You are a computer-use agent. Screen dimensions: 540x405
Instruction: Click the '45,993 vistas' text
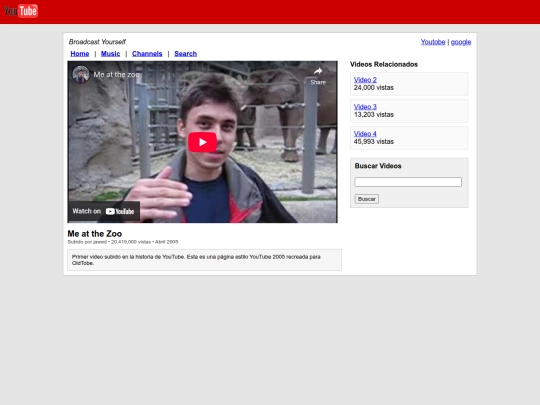(x=374, y=142)
